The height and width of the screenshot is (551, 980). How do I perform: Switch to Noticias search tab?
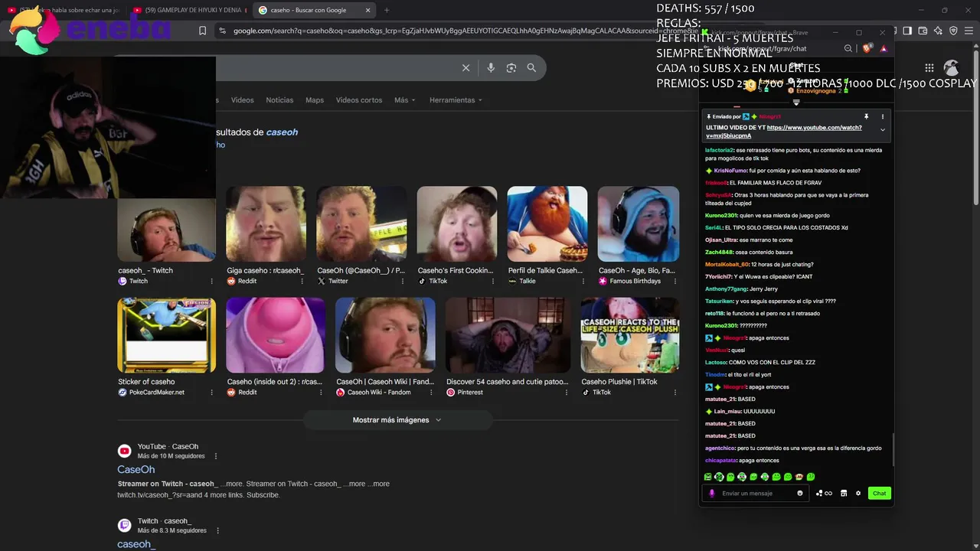point(279,100)
